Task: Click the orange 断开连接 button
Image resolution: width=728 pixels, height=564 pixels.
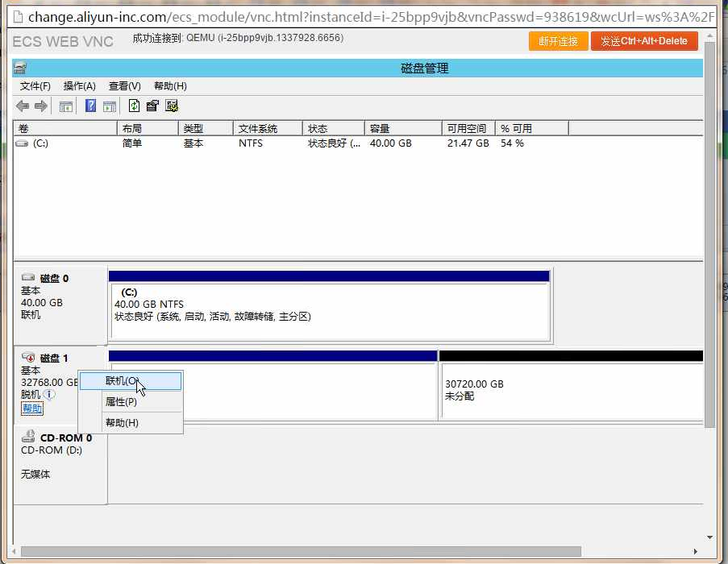Action: click(558, 41)
